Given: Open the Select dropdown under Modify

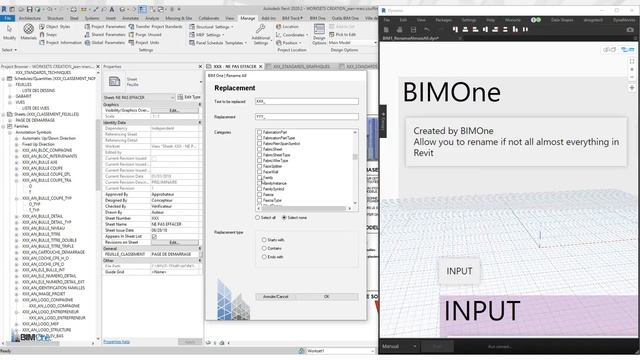Looking at the screenshot, I should click(x=9, y=50).
